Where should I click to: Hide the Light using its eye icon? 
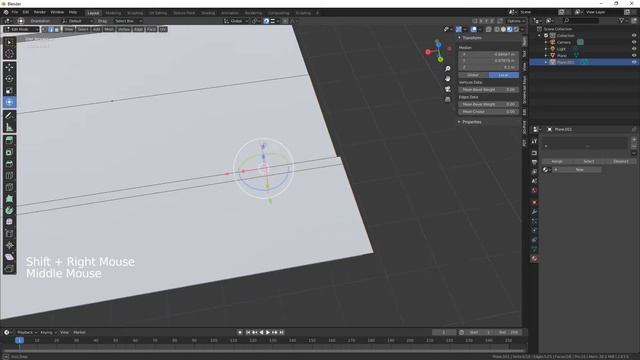(x=634, y=49)
